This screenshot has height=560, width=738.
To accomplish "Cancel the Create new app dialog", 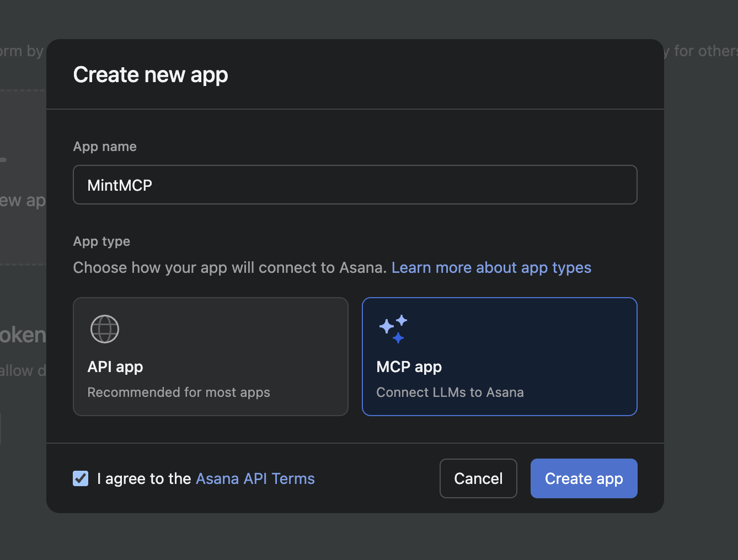I will point(478,478).
